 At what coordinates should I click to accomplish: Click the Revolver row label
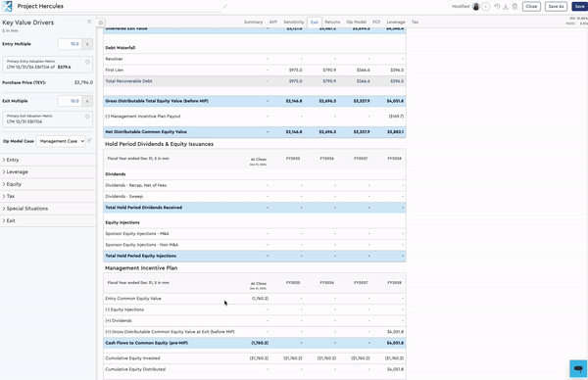[114, 59]
